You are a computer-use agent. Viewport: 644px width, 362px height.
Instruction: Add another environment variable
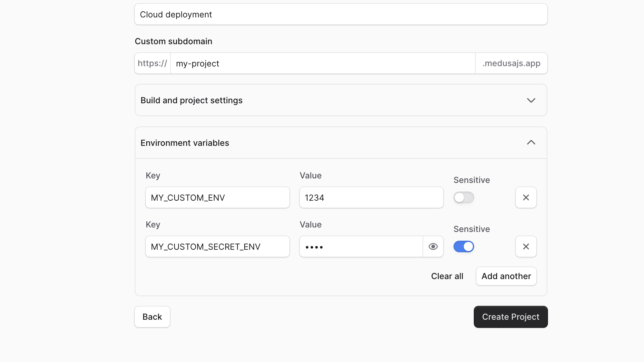tap(506, 276)
